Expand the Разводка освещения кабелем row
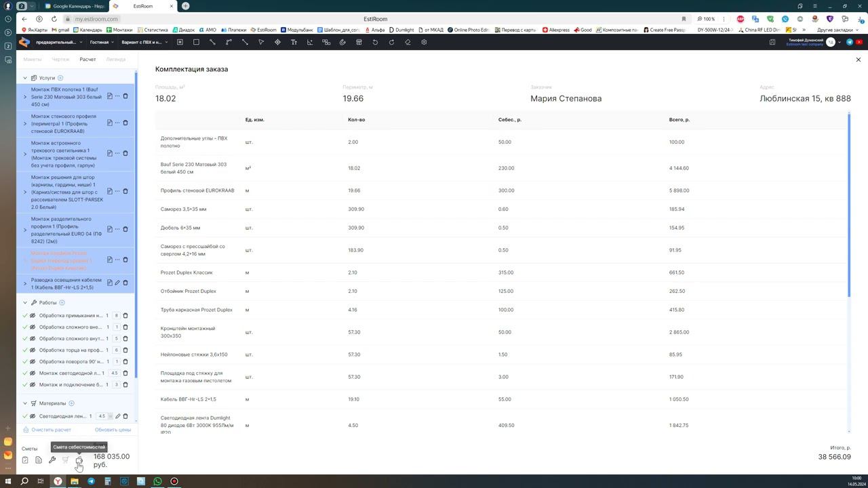Viewport: 868px width, 488px height. click(x=25, y=283)
